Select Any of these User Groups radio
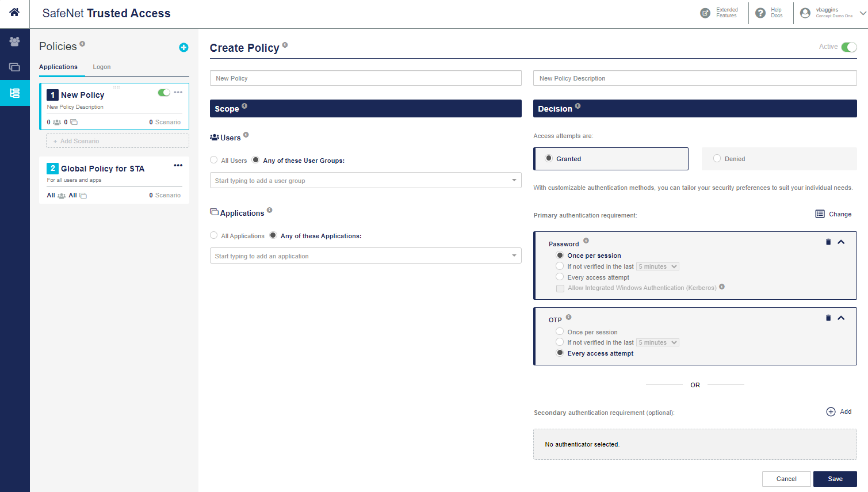This screenshot has height=492, width=868. click(x=255, y=160)
